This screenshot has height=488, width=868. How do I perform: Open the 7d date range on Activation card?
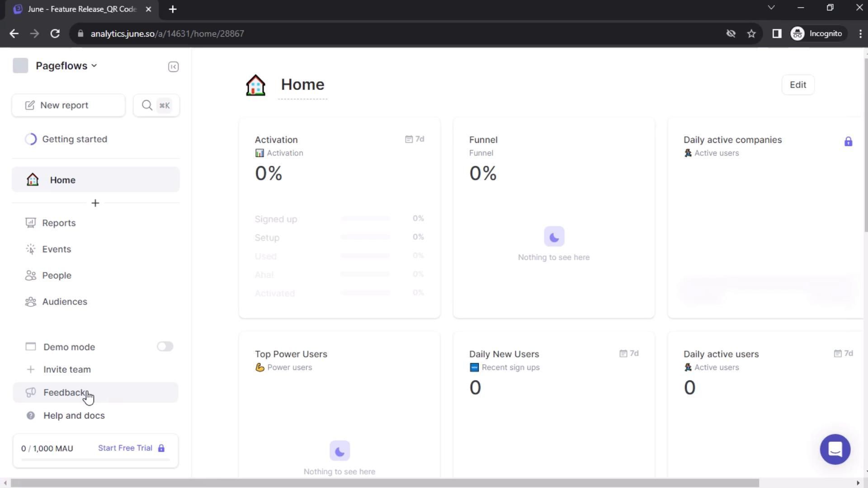[x=415, y=139]
